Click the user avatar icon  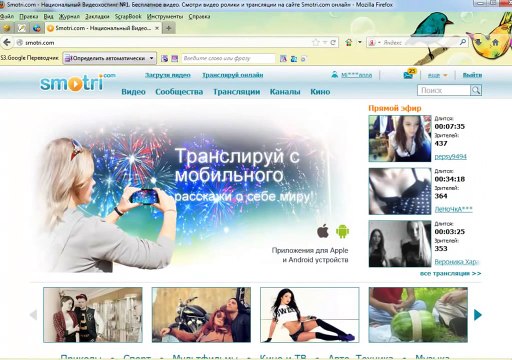(x=335, y=75)
